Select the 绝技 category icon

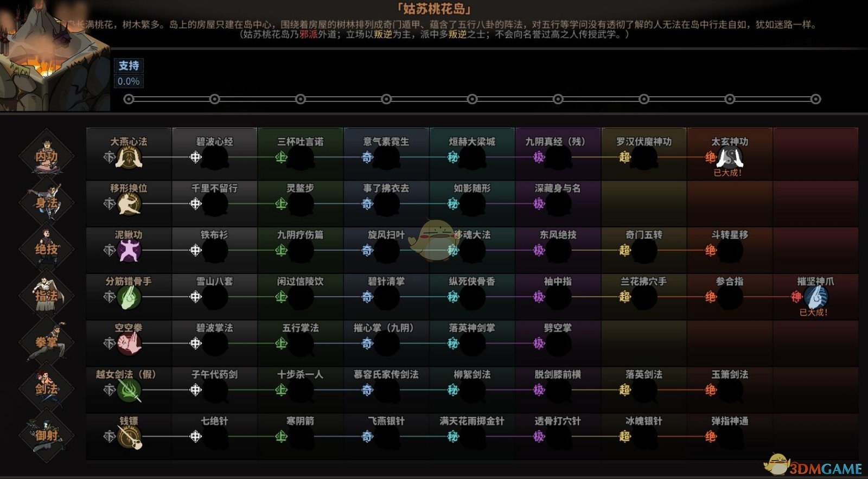coord(47,248)
